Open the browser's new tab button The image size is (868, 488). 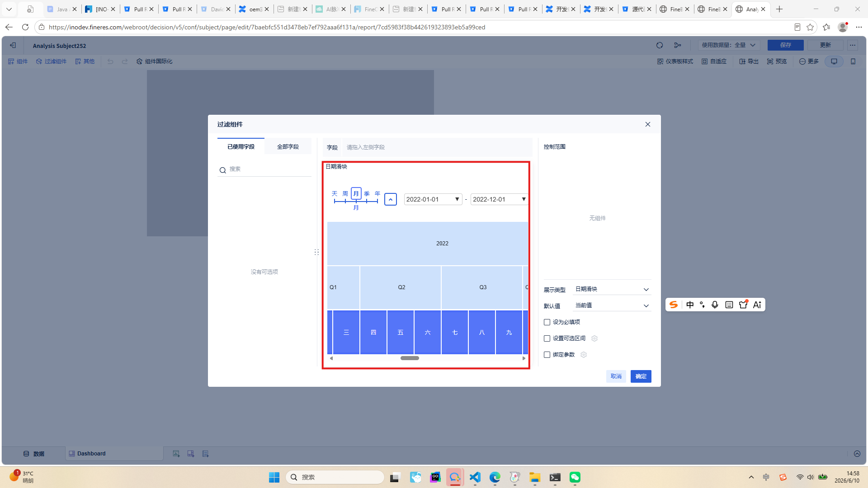pyautogui.click(x=779, y=9)
